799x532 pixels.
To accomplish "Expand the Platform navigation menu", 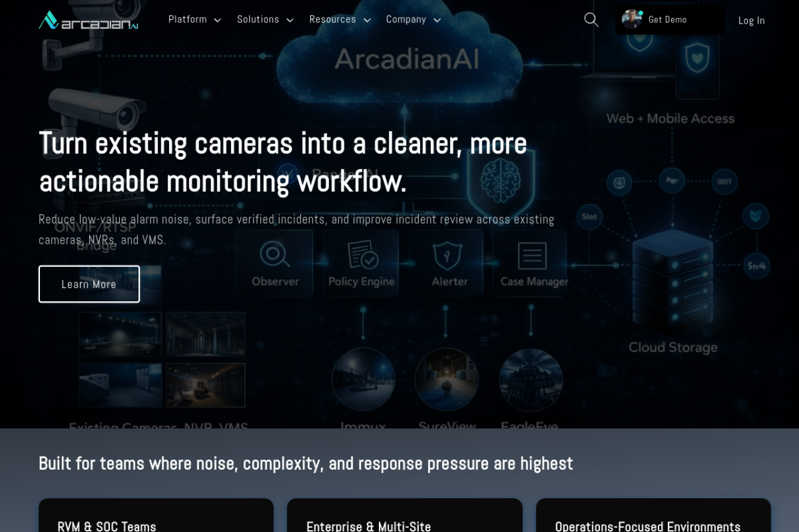I will (195, 20).
